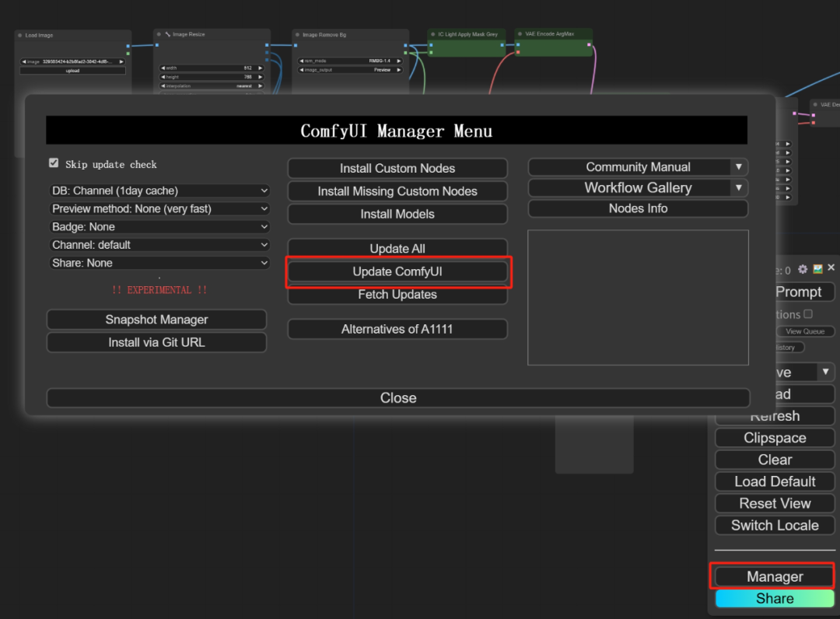Click the previous arrow on interpolation widget
Screen dimensions: 840x619
point(163,86)
